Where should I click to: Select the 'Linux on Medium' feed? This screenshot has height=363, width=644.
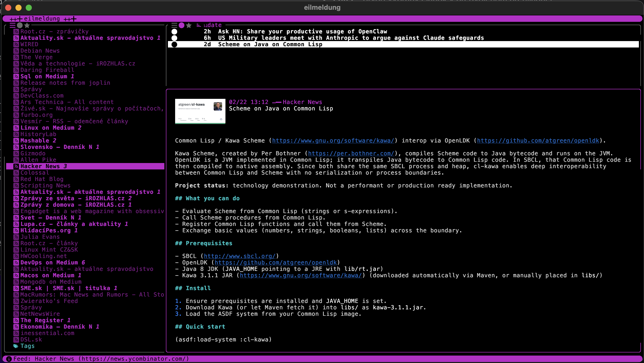click(x=51, y=128)
